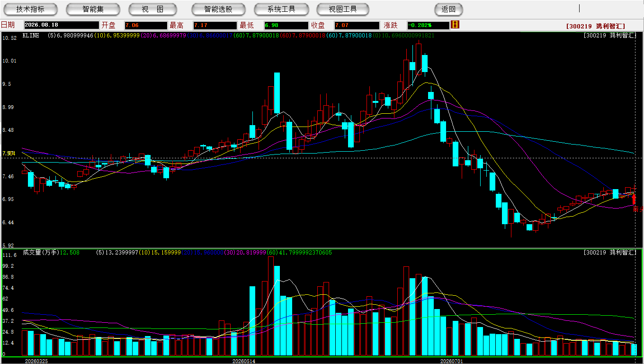The width and height of the screenshot is (644, 364).
Task: Click the 20260514 date marker on time axis
Action: 243,361
